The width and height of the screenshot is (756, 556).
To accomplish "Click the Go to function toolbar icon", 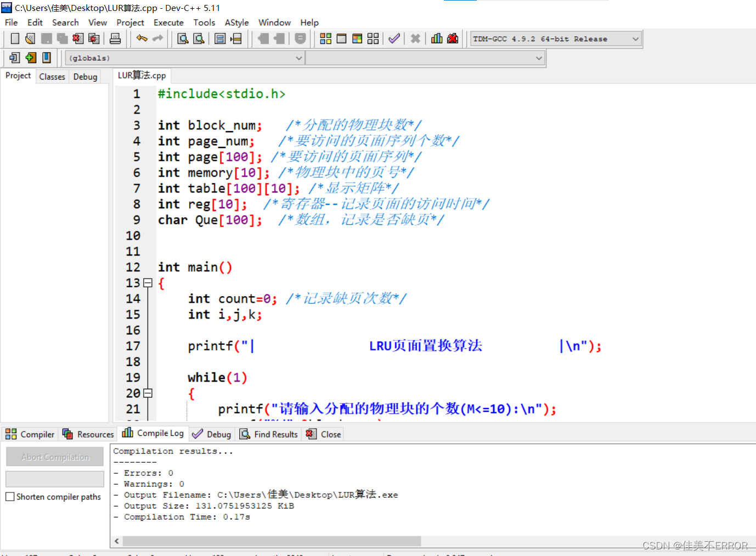I will pos(220,38).
